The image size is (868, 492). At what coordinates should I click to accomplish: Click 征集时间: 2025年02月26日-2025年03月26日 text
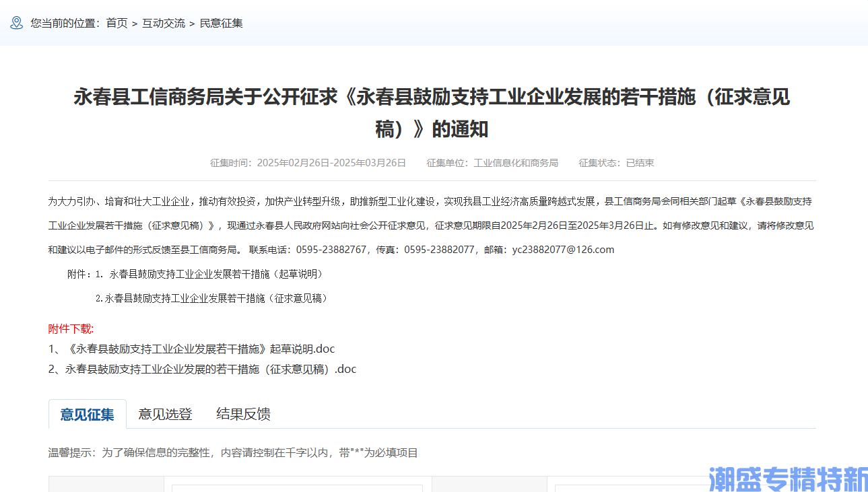coord(308,163)
